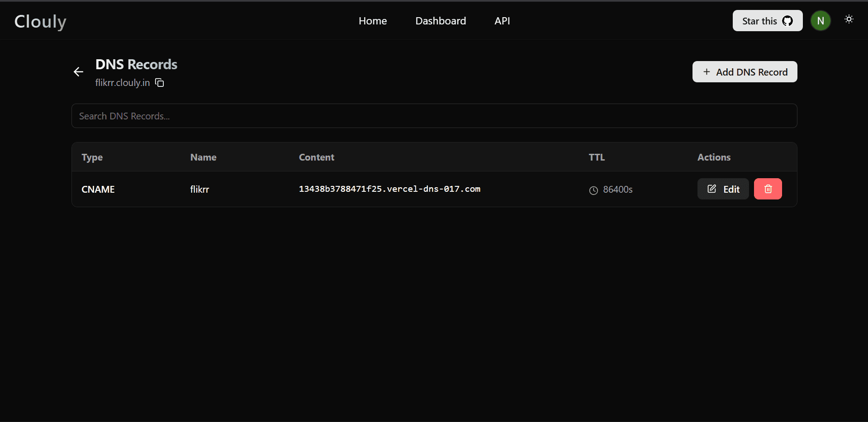Copy the flikrr.clouly.in domain name
868x422 pixels.
160,82
